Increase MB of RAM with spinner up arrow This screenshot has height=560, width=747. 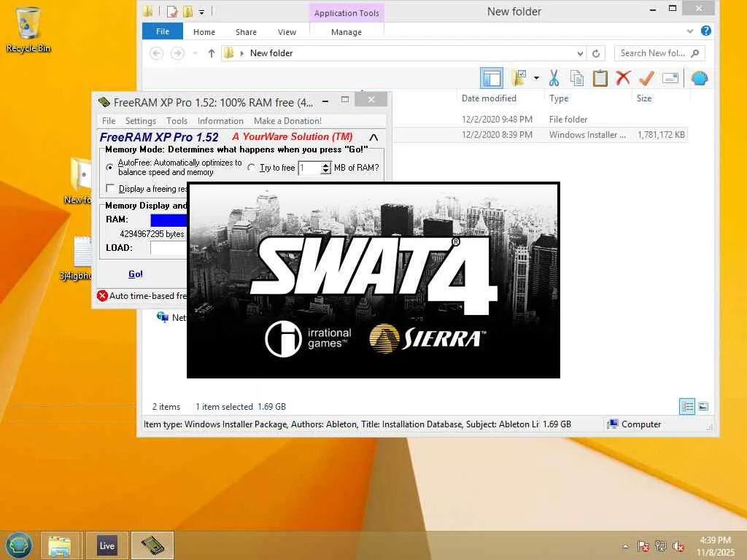pyautogui.click(x=326, y=165)
